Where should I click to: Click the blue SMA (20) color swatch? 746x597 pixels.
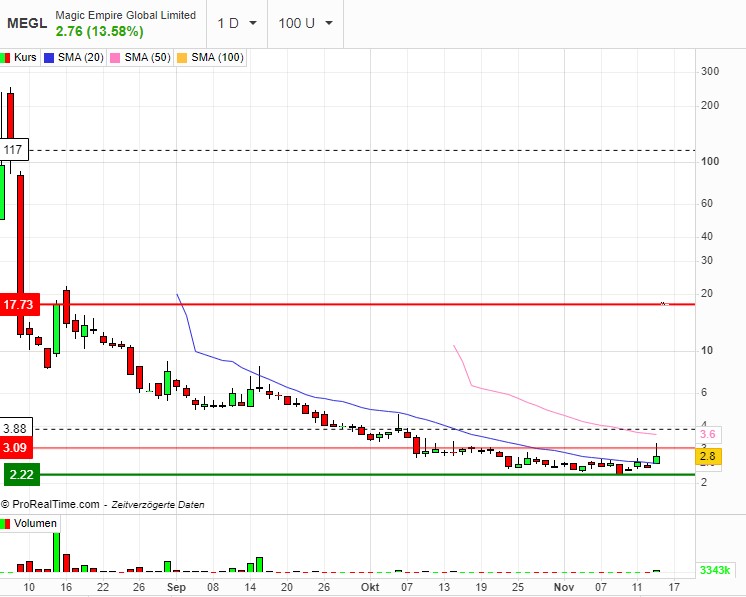(x=50, y=58)
